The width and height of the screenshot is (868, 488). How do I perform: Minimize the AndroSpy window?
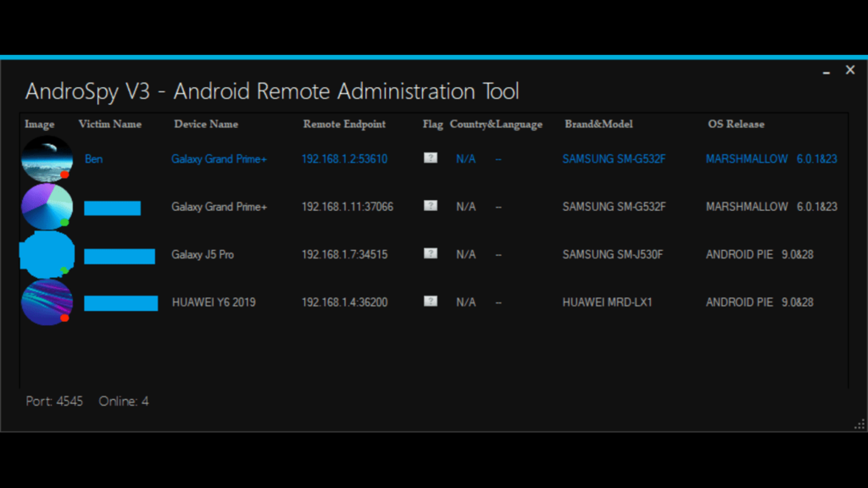(826, 71)
